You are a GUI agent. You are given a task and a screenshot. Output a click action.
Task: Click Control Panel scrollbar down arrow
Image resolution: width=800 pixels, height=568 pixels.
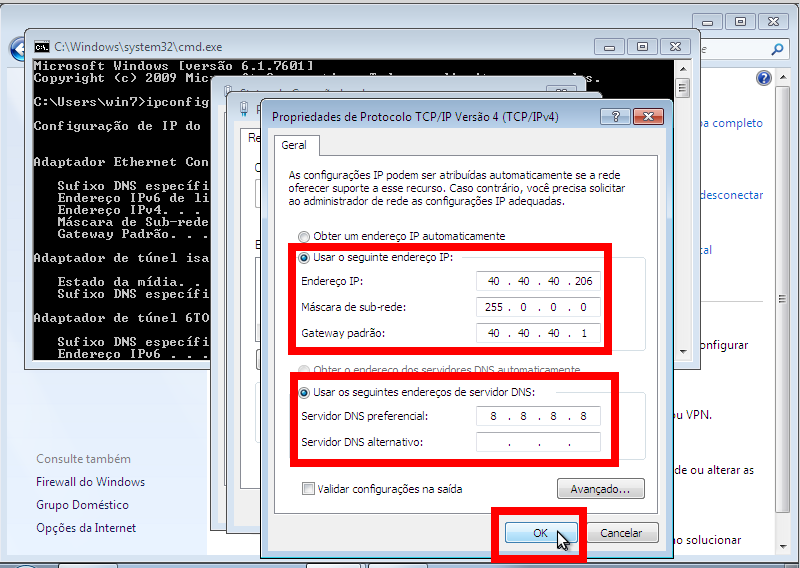pos(783,547)
